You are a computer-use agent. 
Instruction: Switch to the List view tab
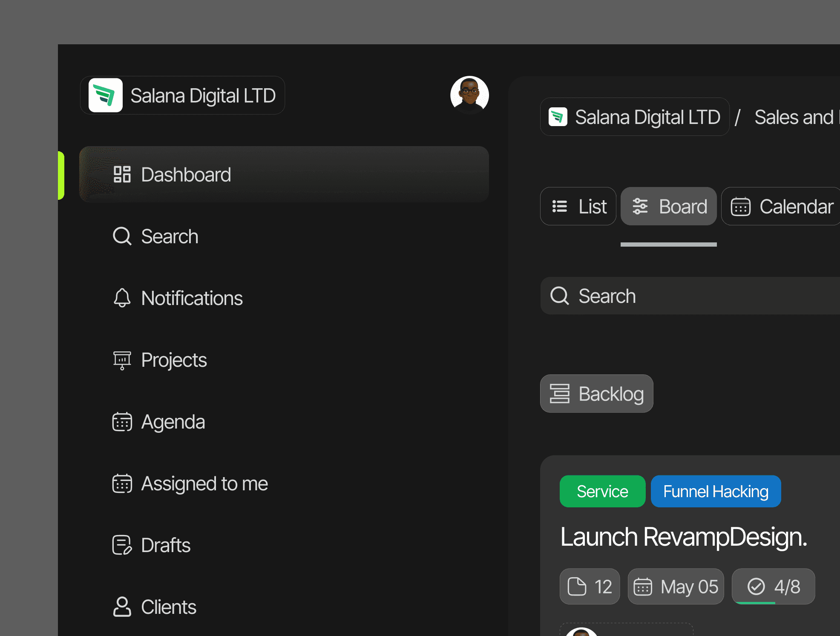coord(578,207)
